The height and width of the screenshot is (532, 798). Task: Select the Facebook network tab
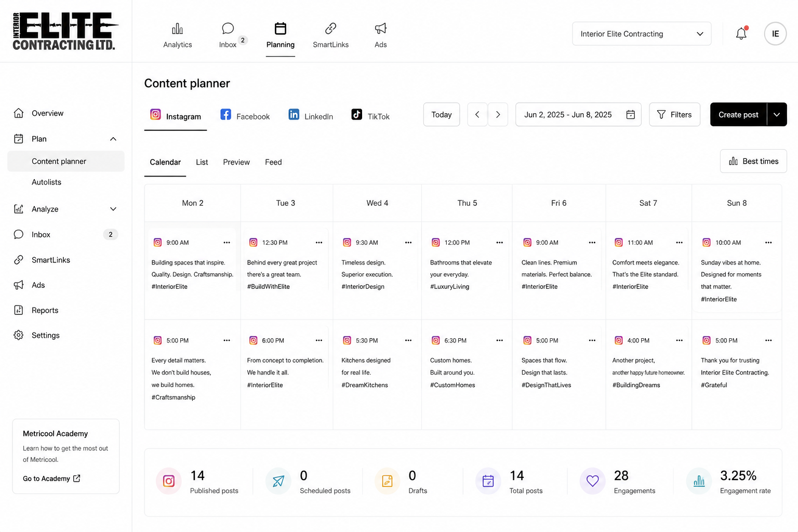[x=245, y=116]
